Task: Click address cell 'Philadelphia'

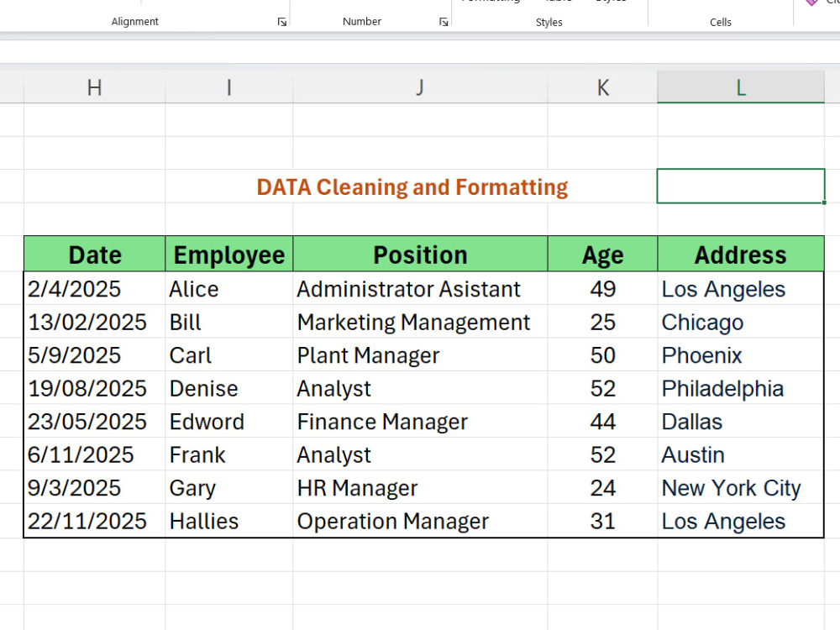Action: (741, 388)
